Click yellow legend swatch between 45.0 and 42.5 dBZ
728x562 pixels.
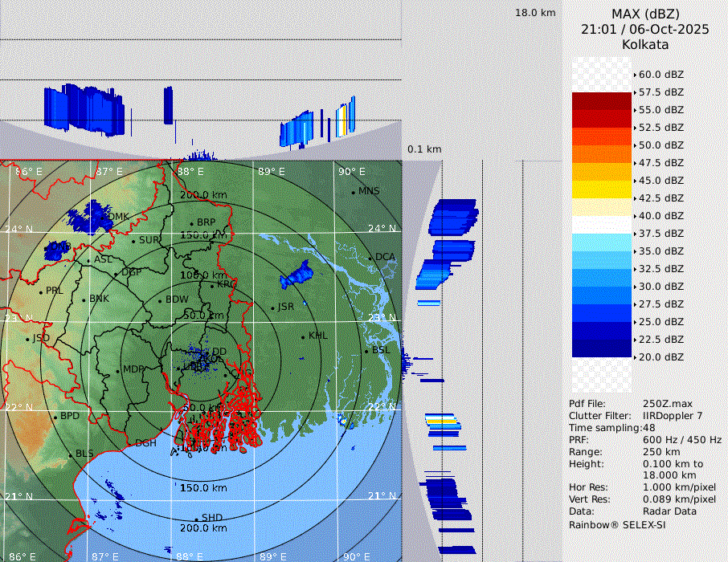(602, 189)
